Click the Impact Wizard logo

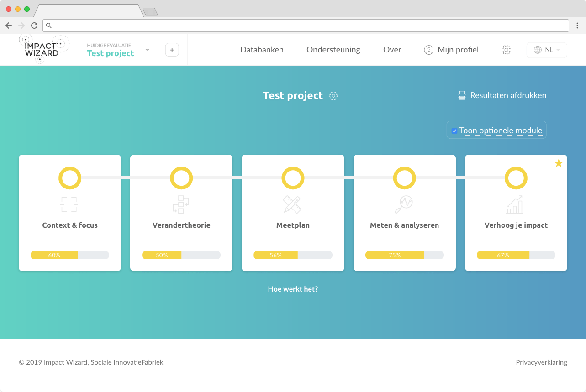click(44, 49)
